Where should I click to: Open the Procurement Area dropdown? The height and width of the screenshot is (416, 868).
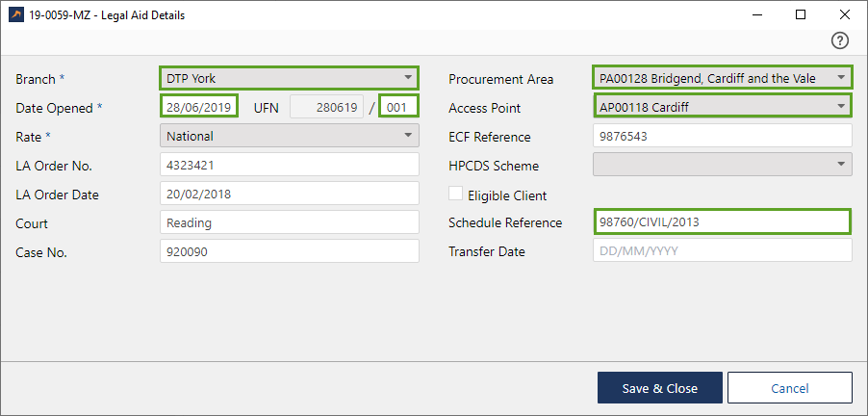[722, 78]
